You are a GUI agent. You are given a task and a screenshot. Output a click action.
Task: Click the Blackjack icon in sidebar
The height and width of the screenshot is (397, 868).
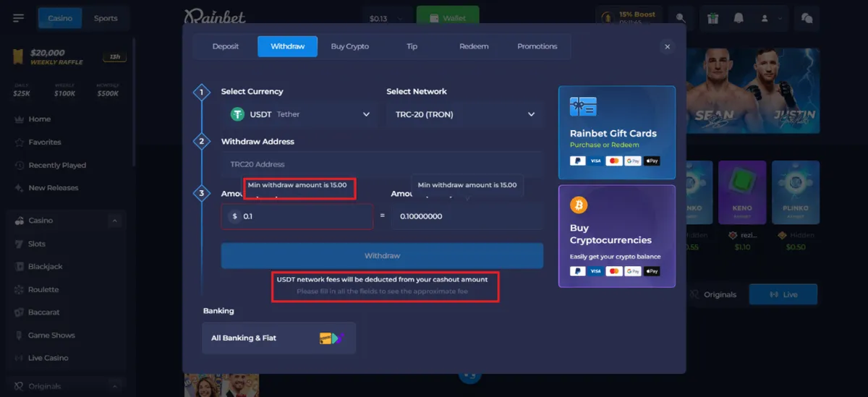pyautogui.click(x=20, y=267)
